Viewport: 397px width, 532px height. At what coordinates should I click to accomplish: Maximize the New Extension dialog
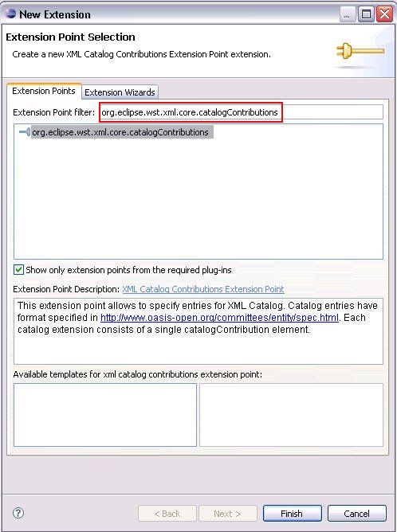click(366, 14)
